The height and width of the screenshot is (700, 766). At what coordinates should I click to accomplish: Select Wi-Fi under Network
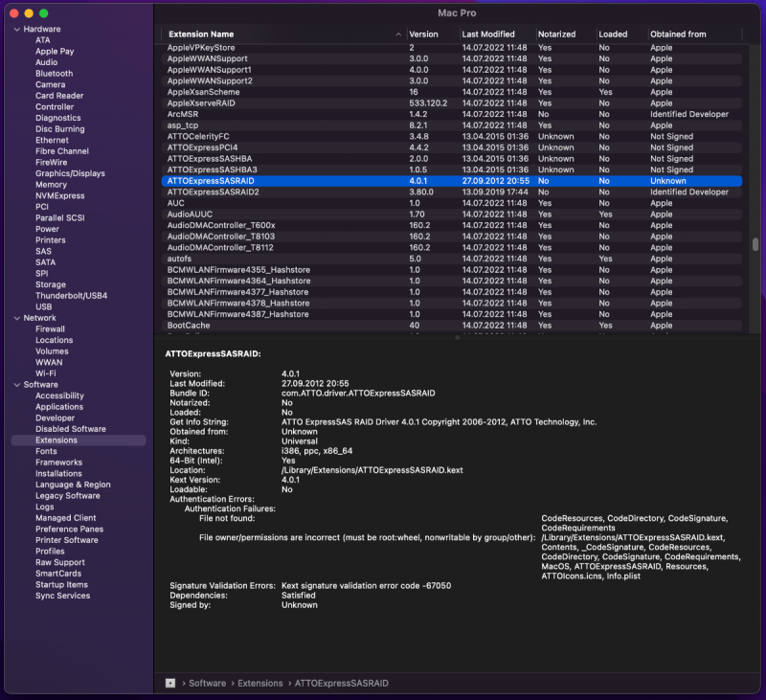[45, 373]
